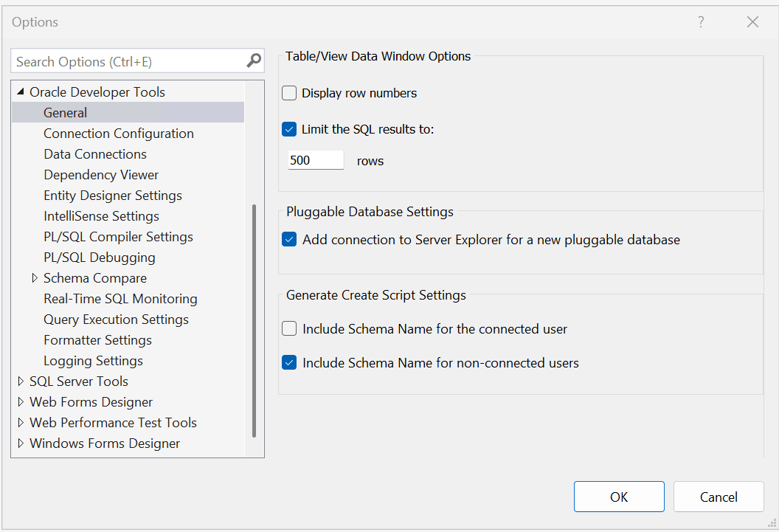Click the OK button
This screenshot has height=532, width=779.
pyautogui.click(x=619, y=496)
